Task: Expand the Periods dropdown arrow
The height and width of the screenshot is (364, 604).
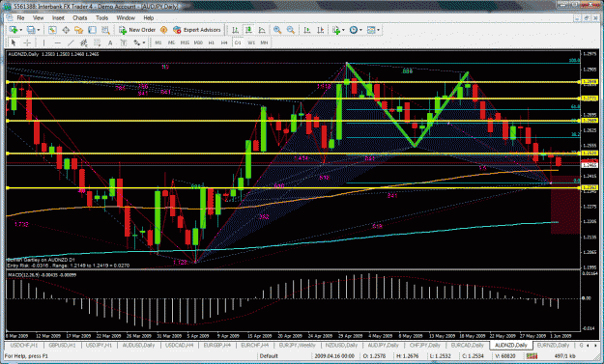Action: point(360,30)
